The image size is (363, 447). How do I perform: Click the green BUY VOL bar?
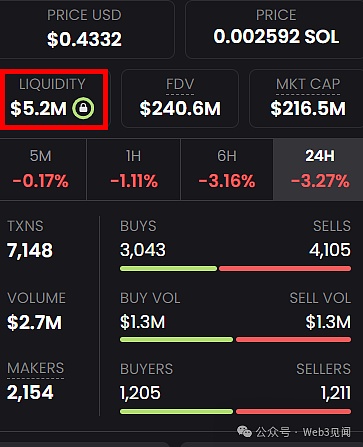click(x=176, y=340)
